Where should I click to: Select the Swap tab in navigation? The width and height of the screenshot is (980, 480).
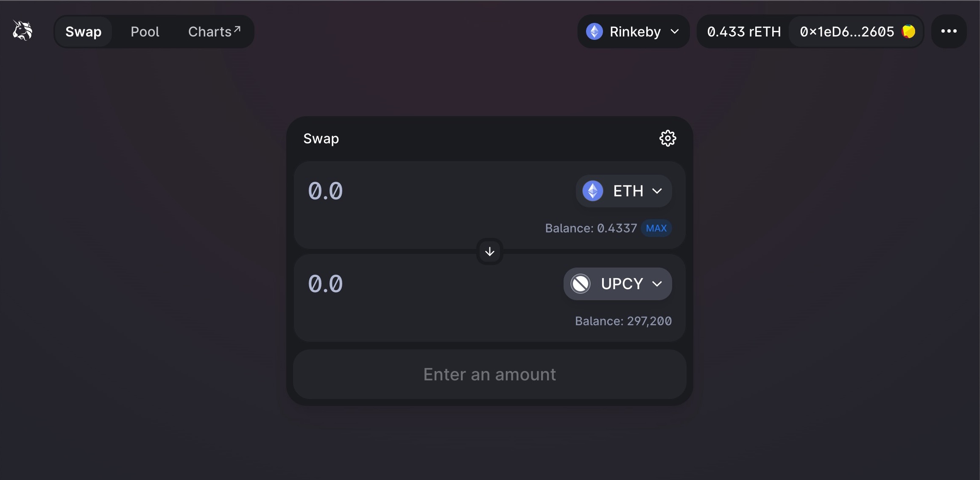84,31
